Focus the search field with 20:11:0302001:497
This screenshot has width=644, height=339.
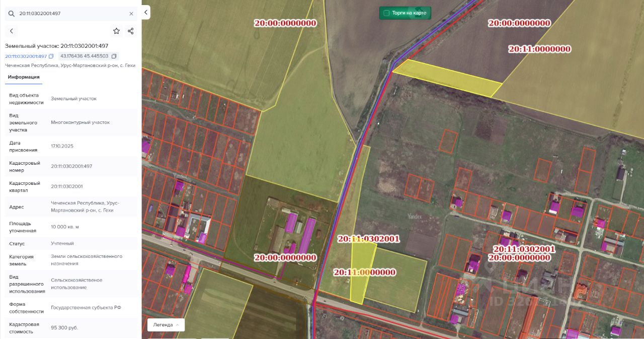click(70, 14)
